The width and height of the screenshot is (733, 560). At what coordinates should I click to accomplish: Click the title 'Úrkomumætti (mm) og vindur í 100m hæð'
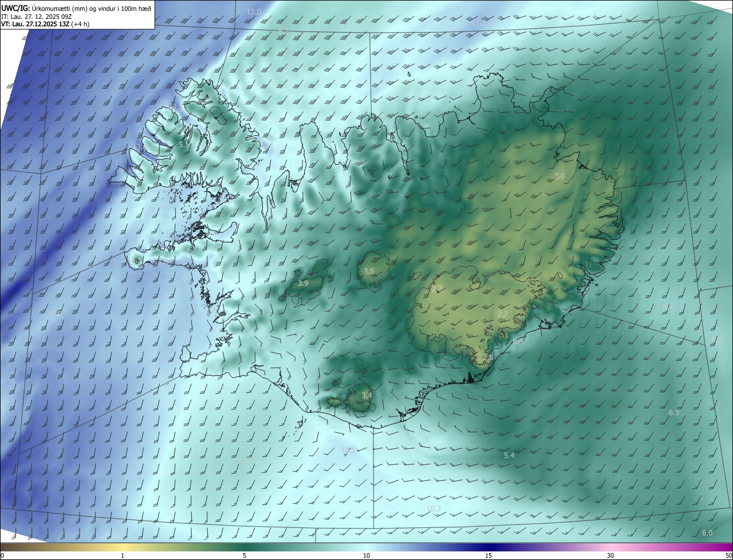[x=92, y=8]
